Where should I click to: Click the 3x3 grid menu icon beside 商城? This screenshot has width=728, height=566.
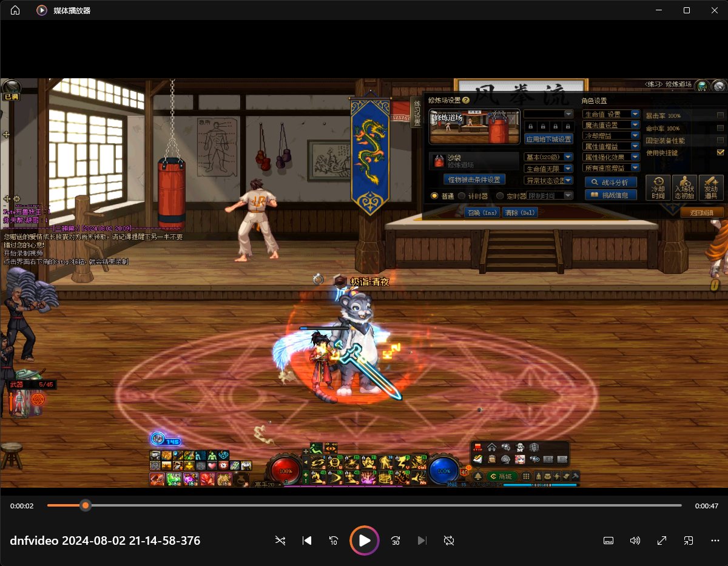point(527,476)
